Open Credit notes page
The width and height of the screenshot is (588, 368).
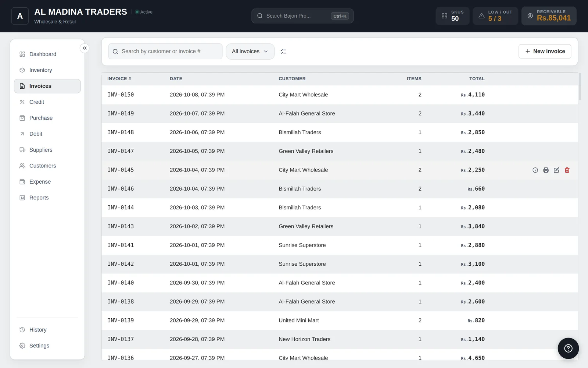47,102
